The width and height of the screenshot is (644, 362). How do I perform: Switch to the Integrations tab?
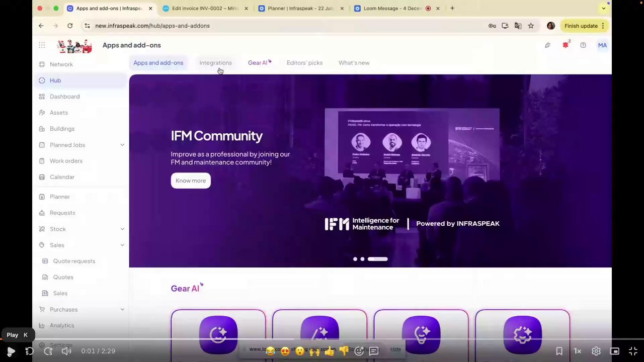point(215,63)
